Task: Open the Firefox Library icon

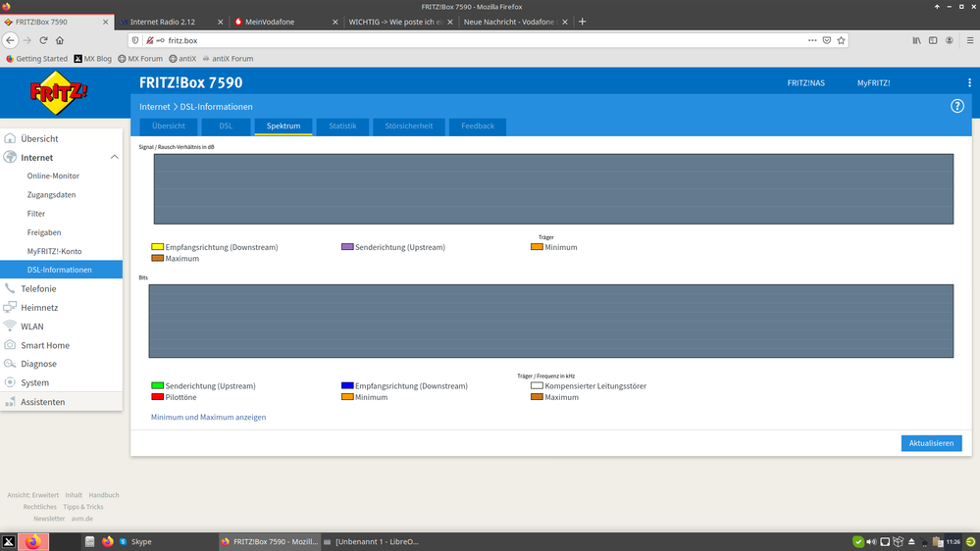Action: [x=916, y=40]
